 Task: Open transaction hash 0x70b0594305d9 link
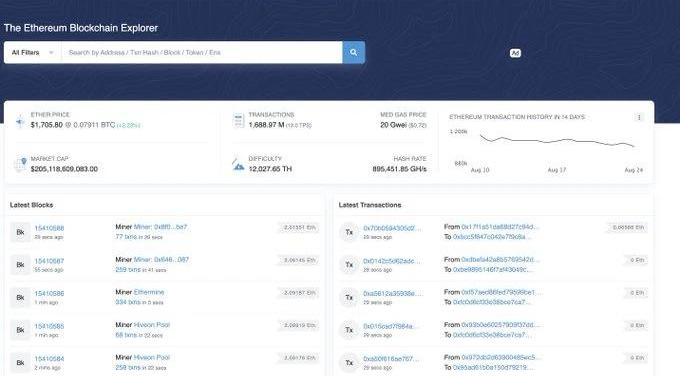392,228
